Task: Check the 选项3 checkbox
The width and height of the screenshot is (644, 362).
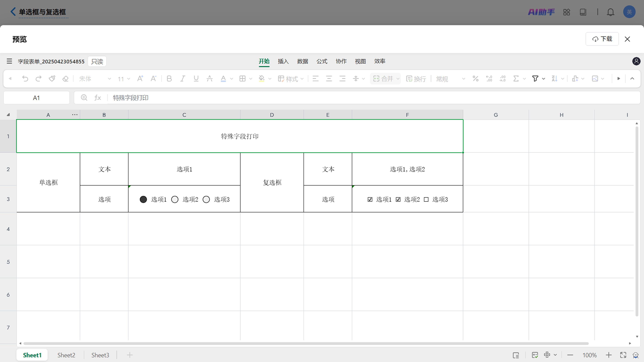Action: [x=426, y=199]
